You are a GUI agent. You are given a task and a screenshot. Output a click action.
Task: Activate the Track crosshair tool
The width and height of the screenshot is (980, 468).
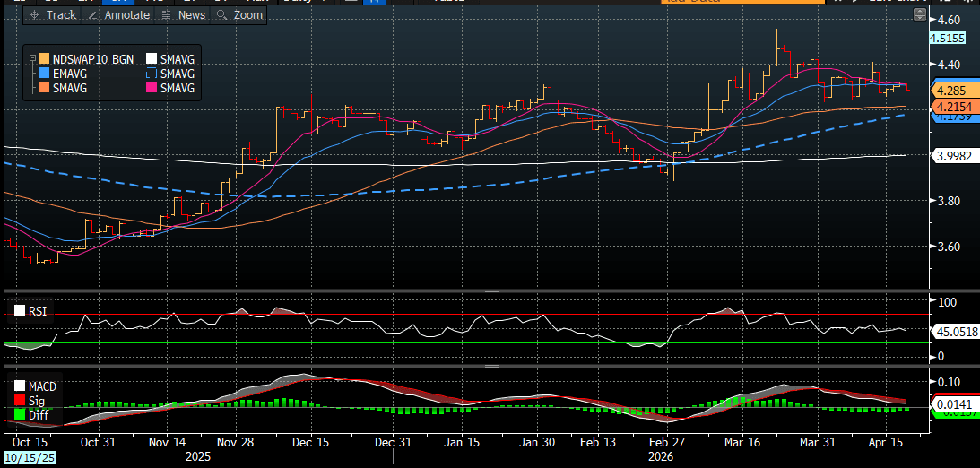pos(53,15)
